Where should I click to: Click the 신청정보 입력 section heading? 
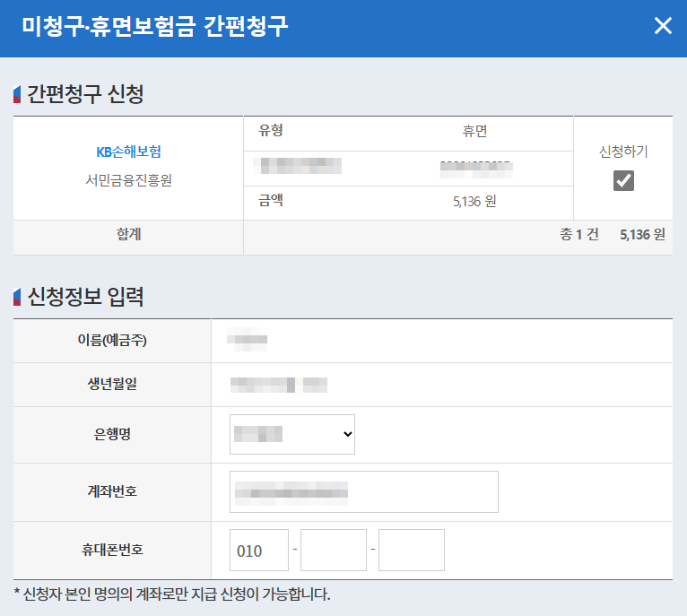(x=85, y=297)
